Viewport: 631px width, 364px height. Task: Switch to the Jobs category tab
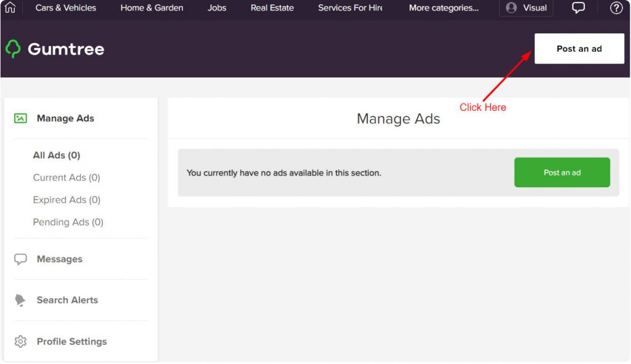click(216, 7)
